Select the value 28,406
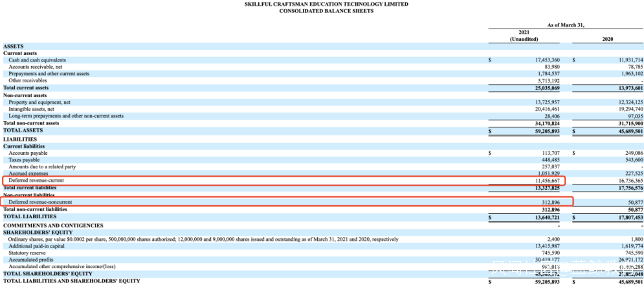 (x=552, y=116)
